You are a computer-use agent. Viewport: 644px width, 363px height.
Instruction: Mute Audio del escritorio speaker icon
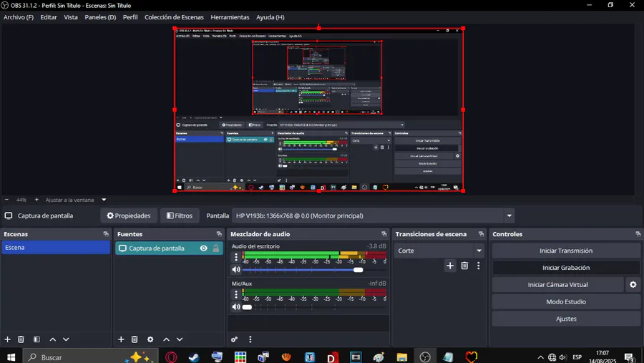click(235, 270)
